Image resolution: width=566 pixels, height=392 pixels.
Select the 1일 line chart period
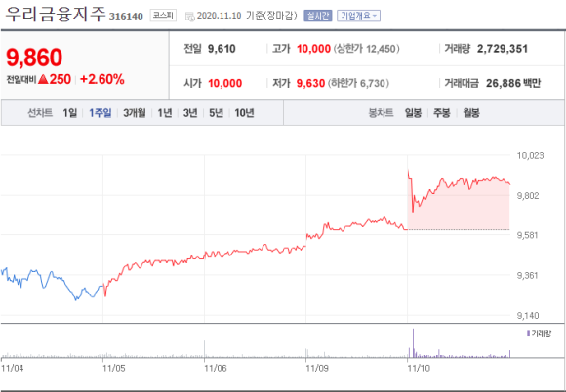click(x=70, y=113)
